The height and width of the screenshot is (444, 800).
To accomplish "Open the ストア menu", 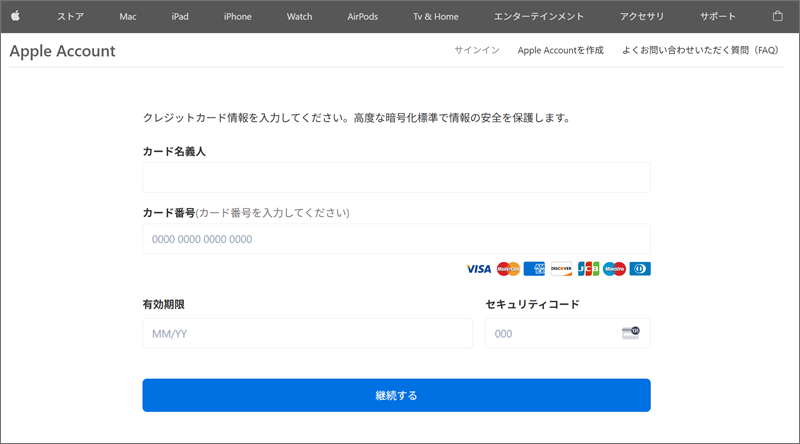I will coord(70,16).
